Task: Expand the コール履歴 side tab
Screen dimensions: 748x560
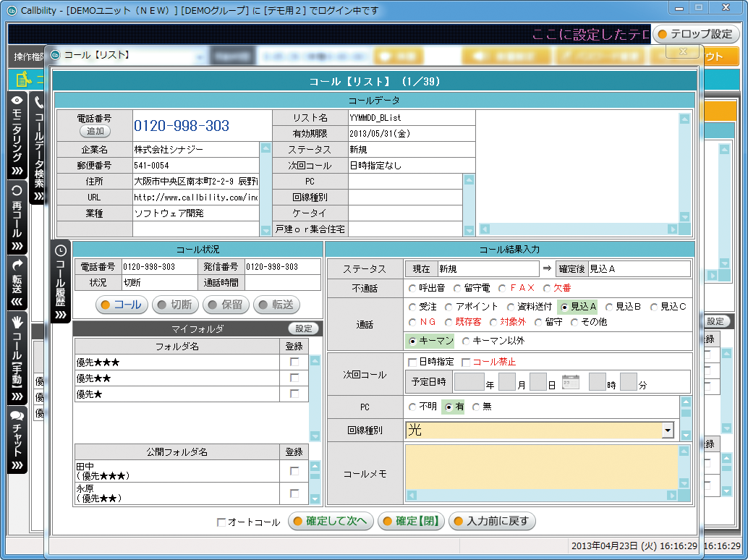Action: point(61,282)
